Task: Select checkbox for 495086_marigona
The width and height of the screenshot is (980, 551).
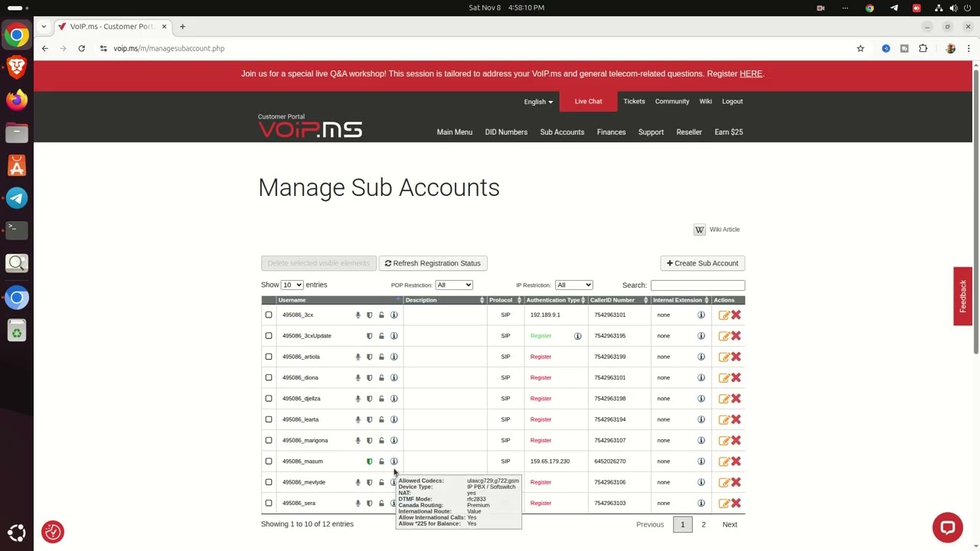Action: pos(269,440)
